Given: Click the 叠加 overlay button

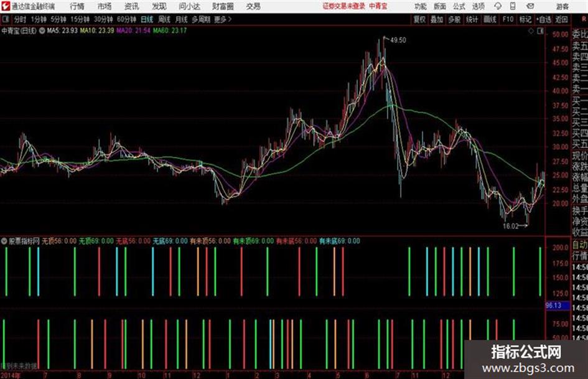Looking at the screenshot, I should coord(437,19).
